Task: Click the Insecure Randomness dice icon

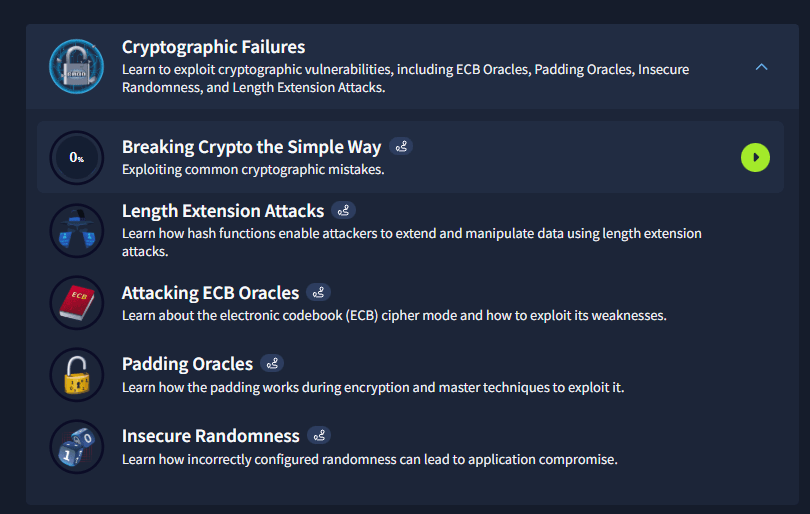Action: (76, 447)
